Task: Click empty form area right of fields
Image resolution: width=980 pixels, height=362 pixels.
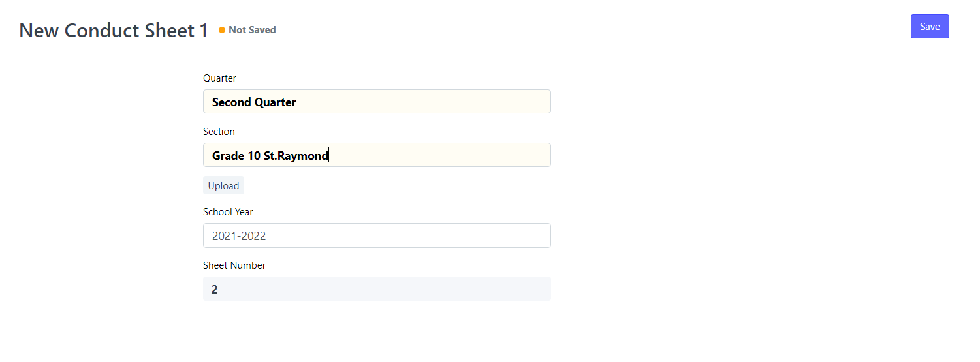Action: pos(751,189)
